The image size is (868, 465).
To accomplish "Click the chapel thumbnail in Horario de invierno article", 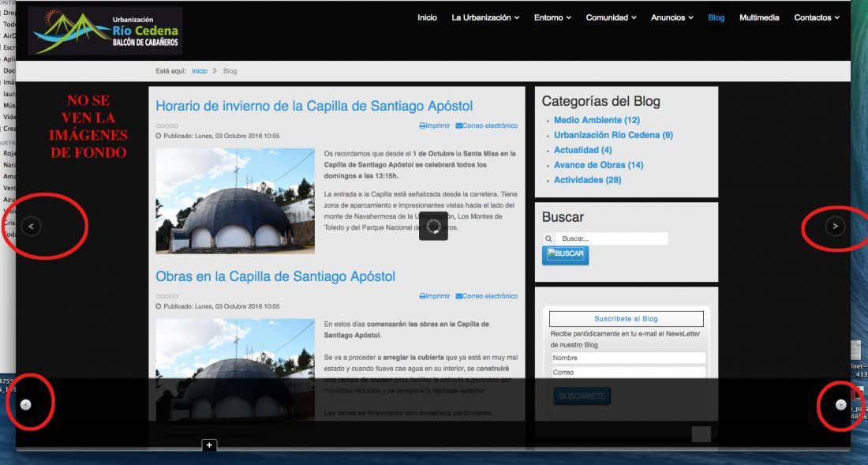I will click(x=235, y=201).
